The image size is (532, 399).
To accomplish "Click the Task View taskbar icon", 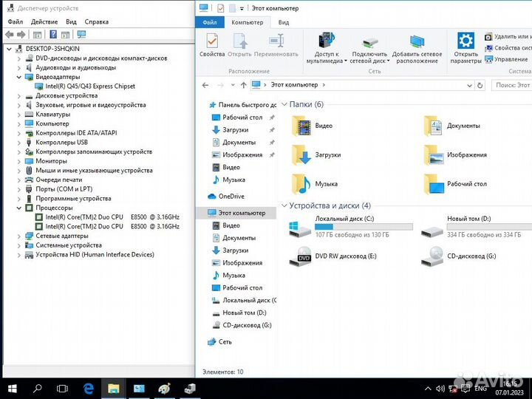I will click(62, 389).
